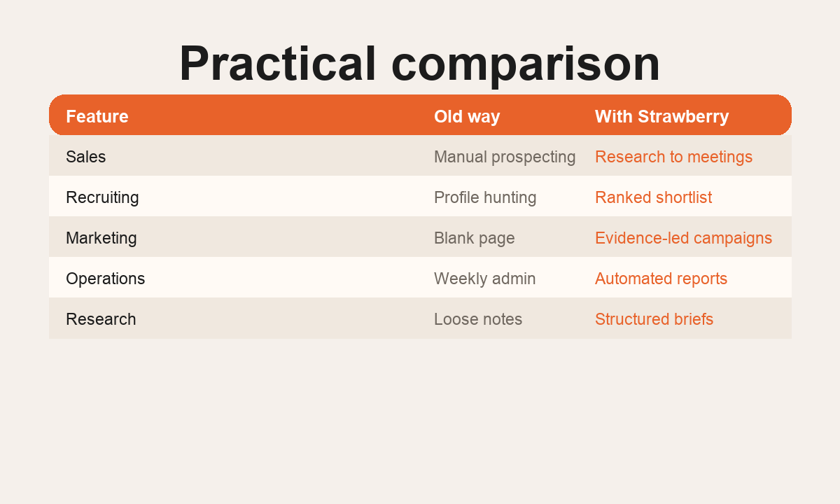The image size is (840, 504).
Task: Click the Research row label
Action: click(101, 319)
